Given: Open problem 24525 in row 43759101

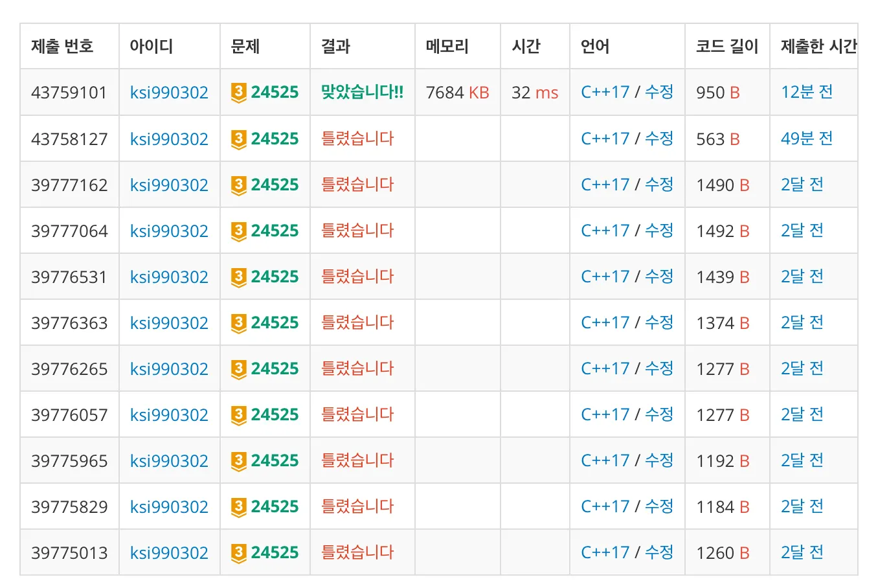Looking at the screenshot, I should tap(275, 93).
